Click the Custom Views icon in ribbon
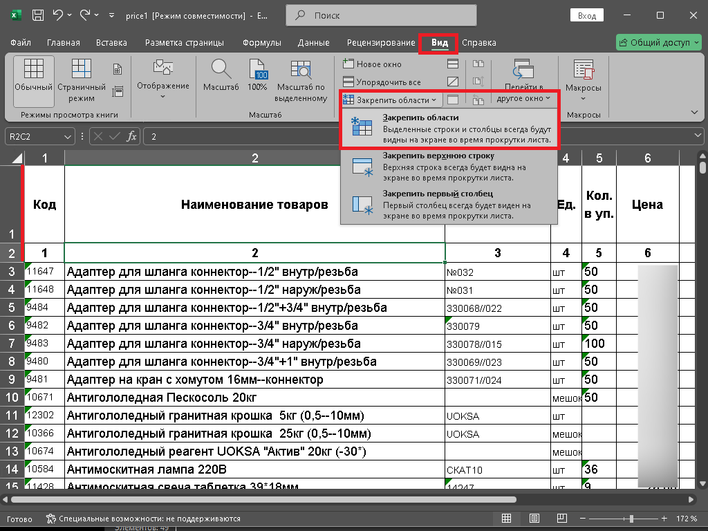The height and width of the screenshot is (531, 708). 117,92
